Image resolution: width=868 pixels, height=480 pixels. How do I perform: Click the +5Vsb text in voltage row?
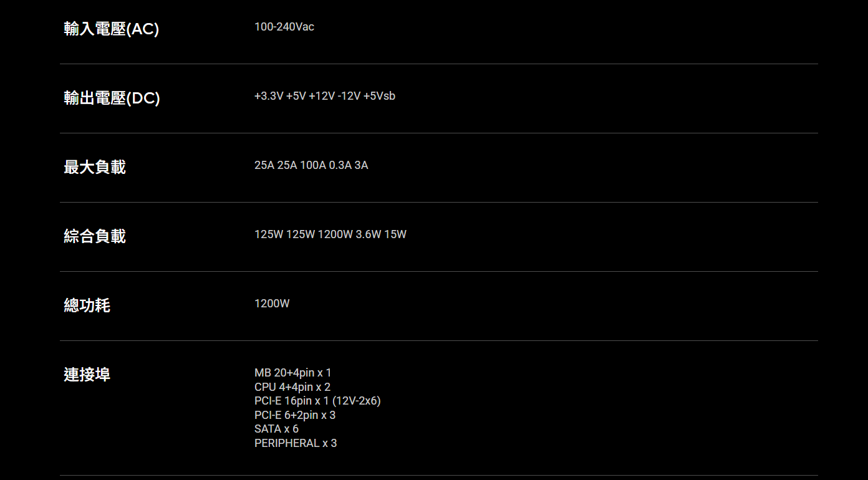(x=380, y=96)
